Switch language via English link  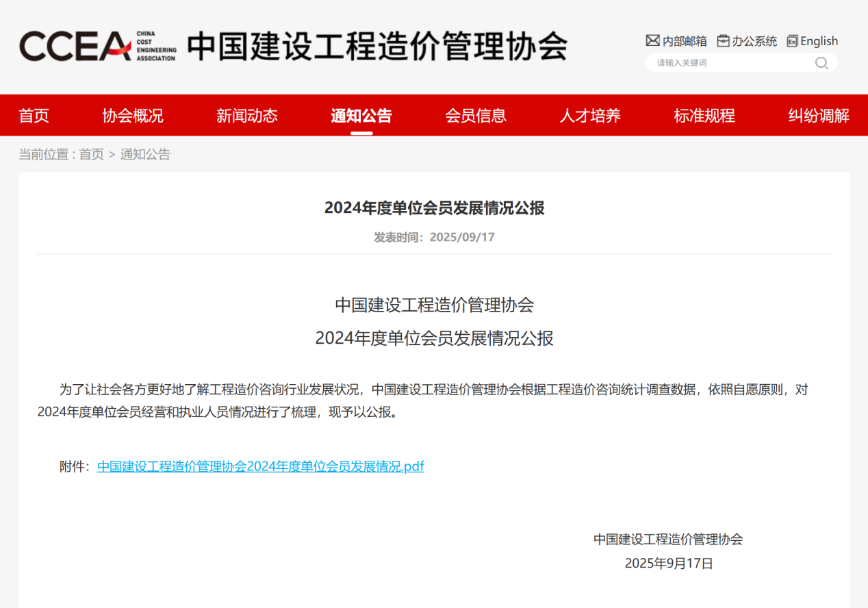[819, 41]
